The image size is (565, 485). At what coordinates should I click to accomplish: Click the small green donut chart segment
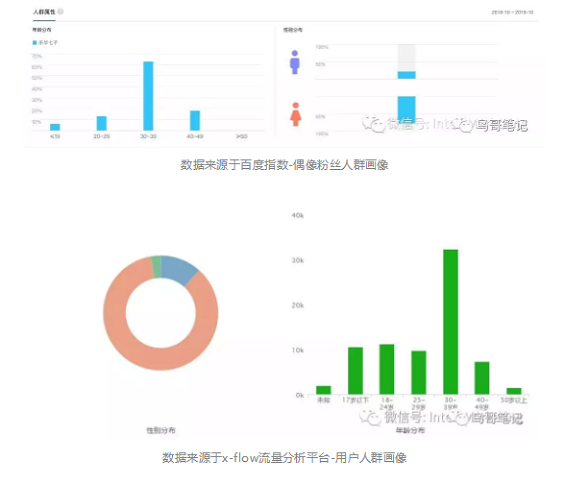click(x=156, y=267)
